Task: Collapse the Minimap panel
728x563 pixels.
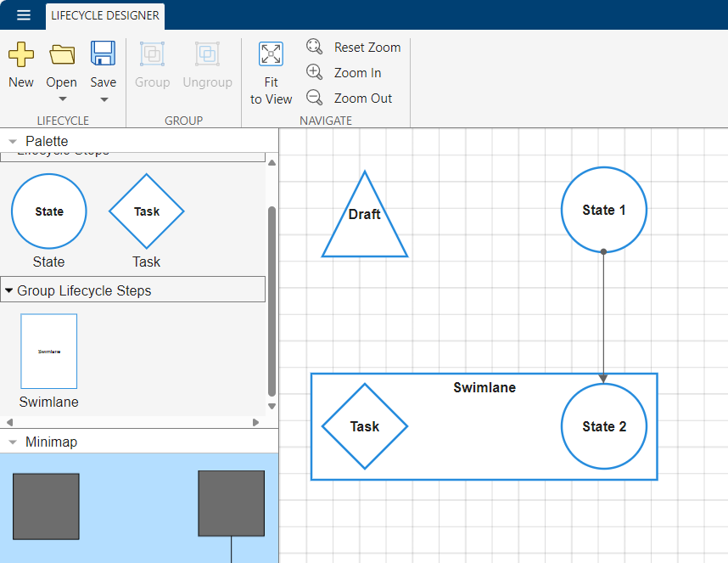Action: tap(13, 442)
